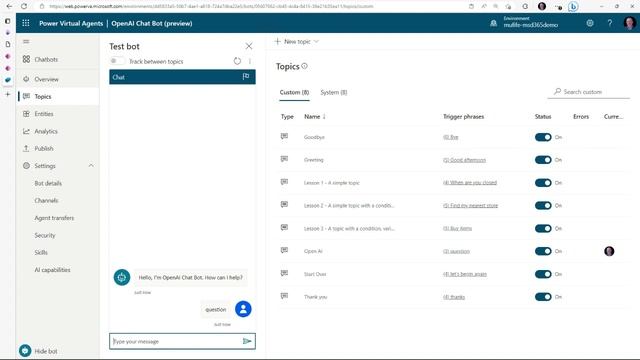Viewport: 640px width, 360px height.
Task: Switch to Custom (8) tab
Action: coord(294,93)
